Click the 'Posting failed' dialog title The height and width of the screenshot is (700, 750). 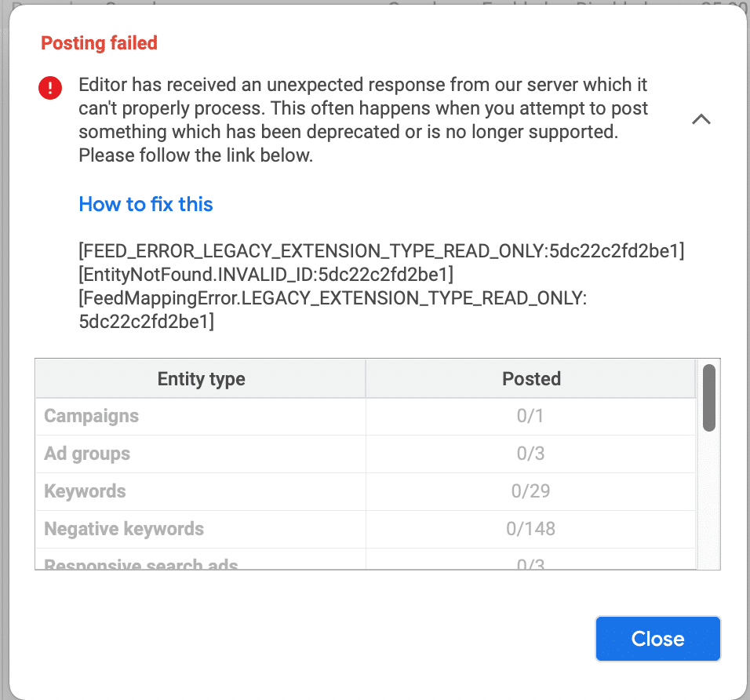coord(99,43)
